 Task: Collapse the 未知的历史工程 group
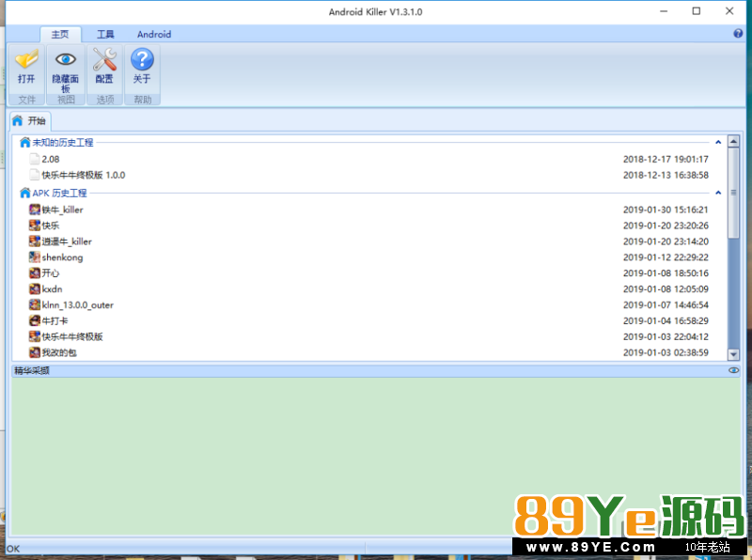718,143
